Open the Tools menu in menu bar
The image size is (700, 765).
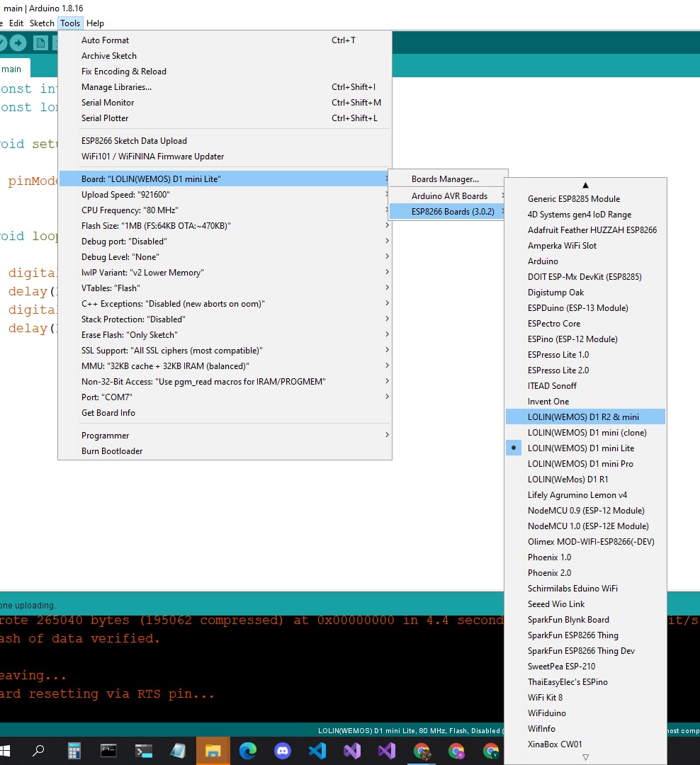pyautogui.click(x=70, y=23)
